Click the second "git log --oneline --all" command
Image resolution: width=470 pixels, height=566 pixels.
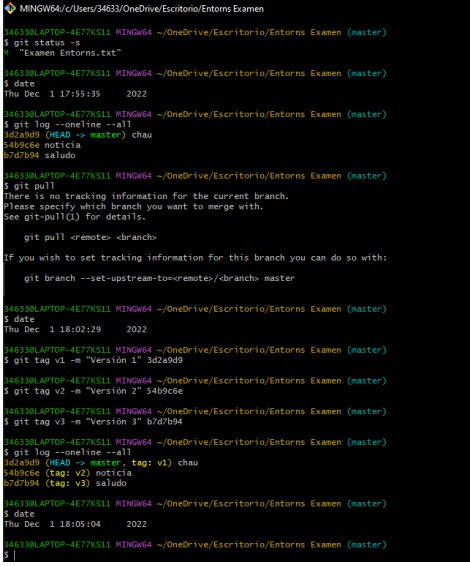(68, 453)
